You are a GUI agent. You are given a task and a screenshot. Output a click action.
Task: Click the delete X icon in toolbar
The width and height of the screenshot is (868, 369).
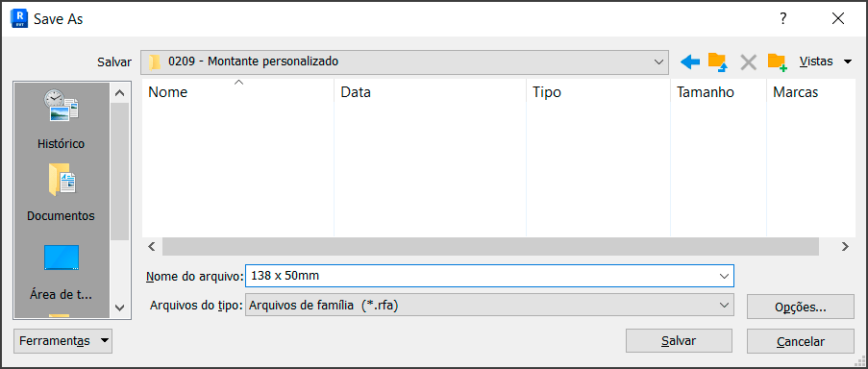click(749, 61)
